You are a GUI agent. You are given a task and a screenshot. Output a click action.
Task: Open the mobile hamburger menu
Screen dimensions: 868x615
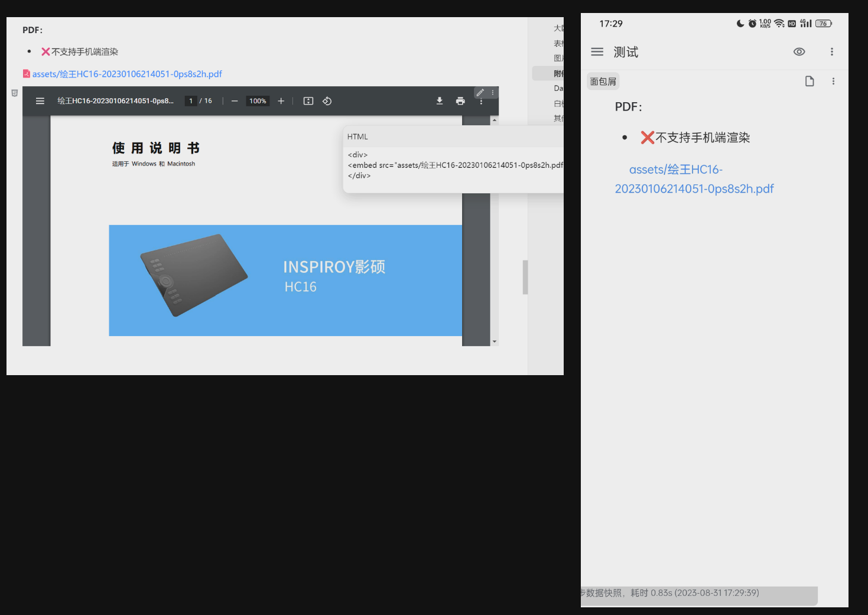point(597,52)
